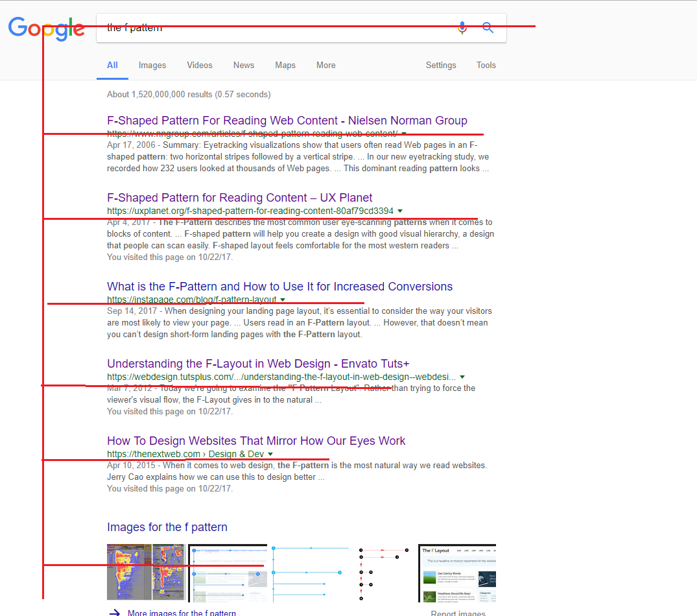
Task: Open 'How To Design Websites That Mirror' result
Action: [x=256, y=441]
